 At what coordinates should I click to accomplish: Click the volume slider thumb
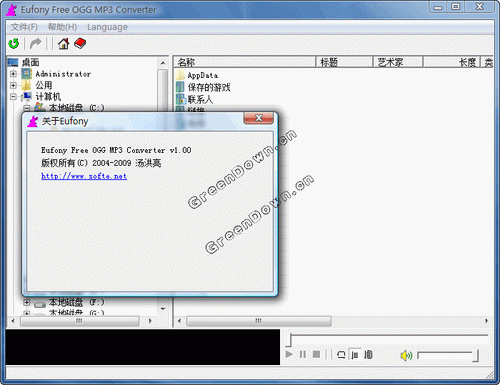tap(476, 356)
